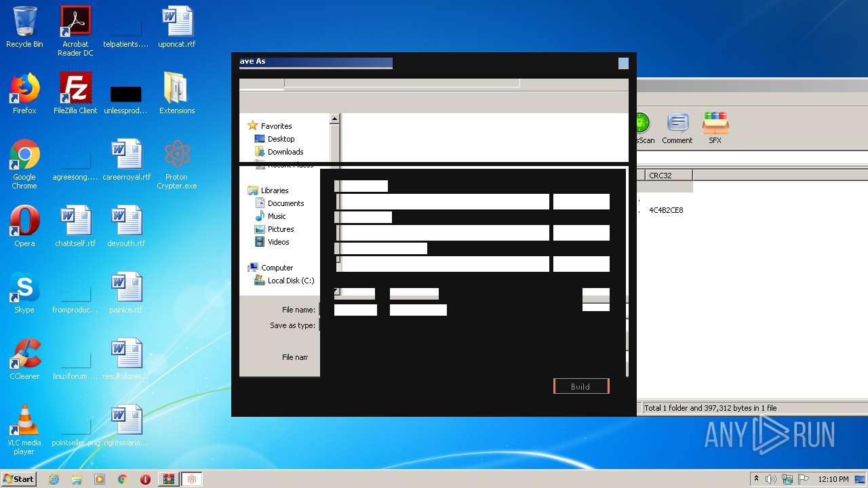Select the rightsmana document on desktop
This screenshot has width=868, height=488.
pos(126,426)
